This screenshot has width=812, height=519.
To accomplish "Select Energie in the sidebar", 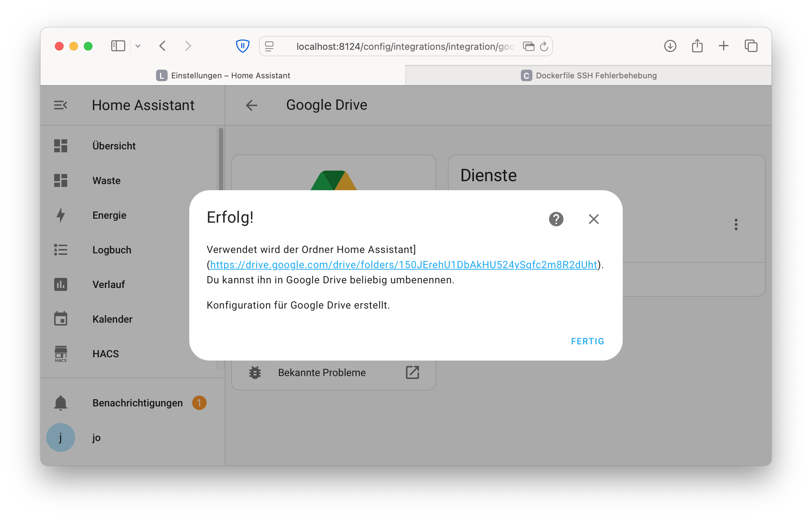I will [x=109, y=215].
